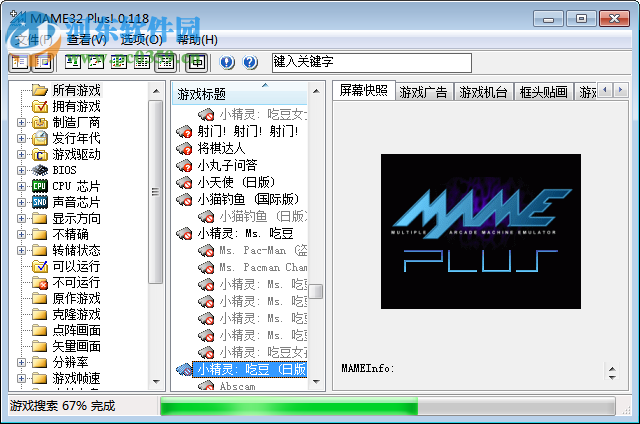Click icon beside Ms. Pac-Man clone entry

206,251
